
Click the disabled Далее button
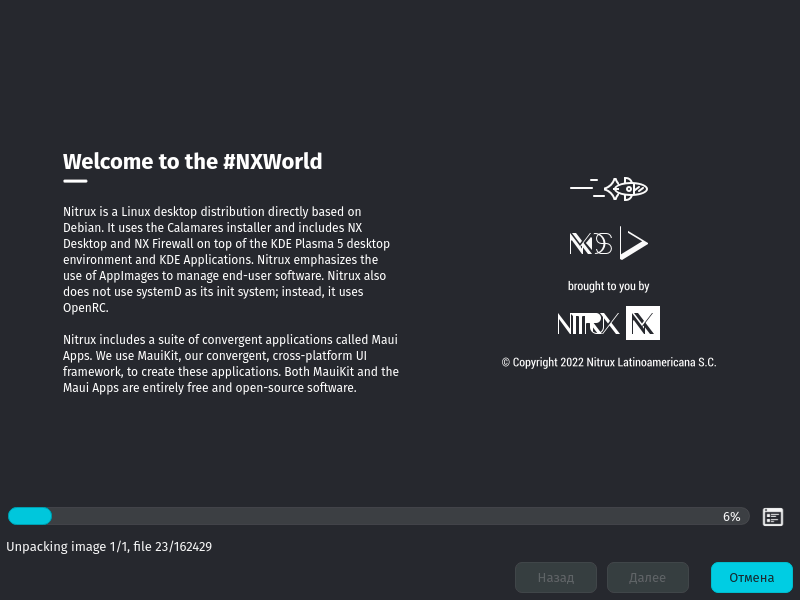pos(647,578)
